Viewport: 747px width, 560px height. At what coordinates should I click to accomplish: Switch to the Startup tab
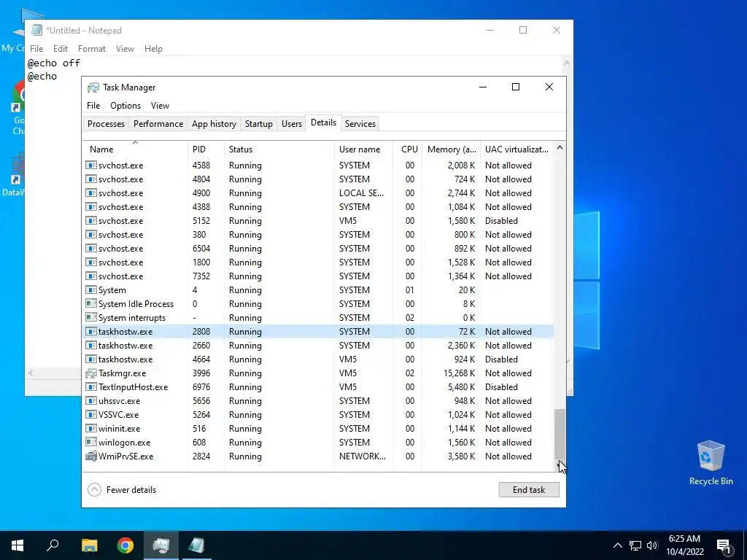coord(259,124)
